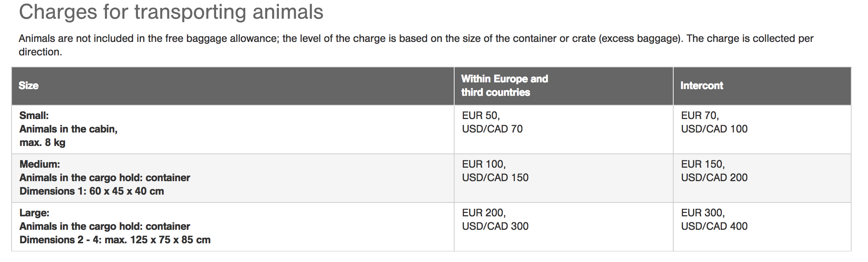Viewport: 868px width, 262px height.
Task: Click the "EUR 200," price for Large
Action: [x=484, y=213]
